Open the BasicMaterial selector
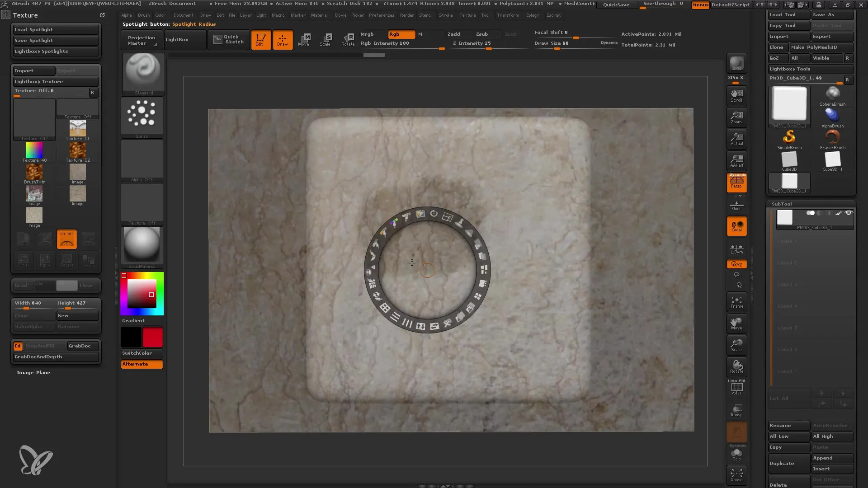This screenshot has height=488, width=868. tap(142, 248)
